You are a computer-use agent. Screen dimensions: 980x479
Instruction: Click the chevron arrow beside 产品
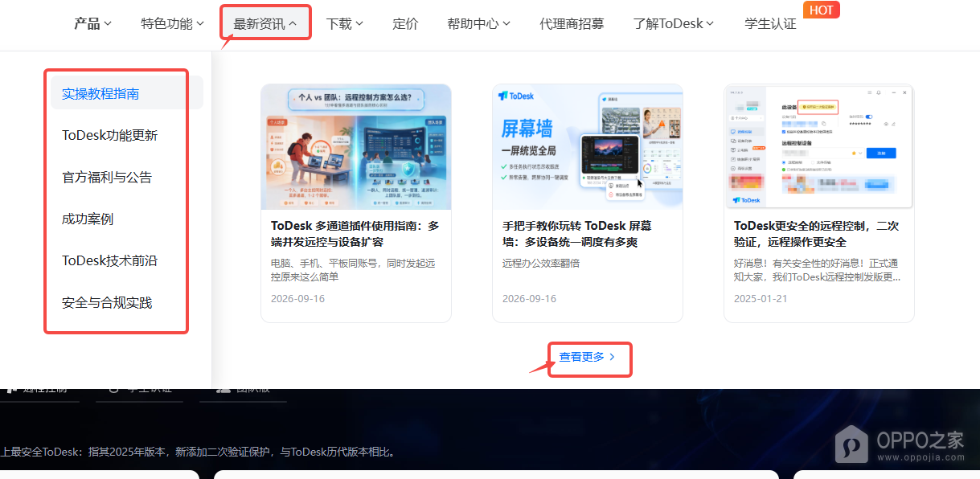[108, 24]
